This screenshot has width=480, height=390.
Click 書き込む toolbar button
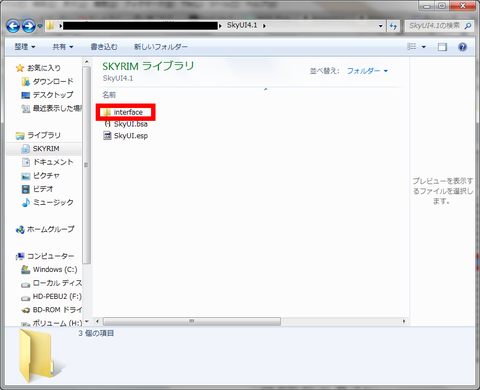104,47
